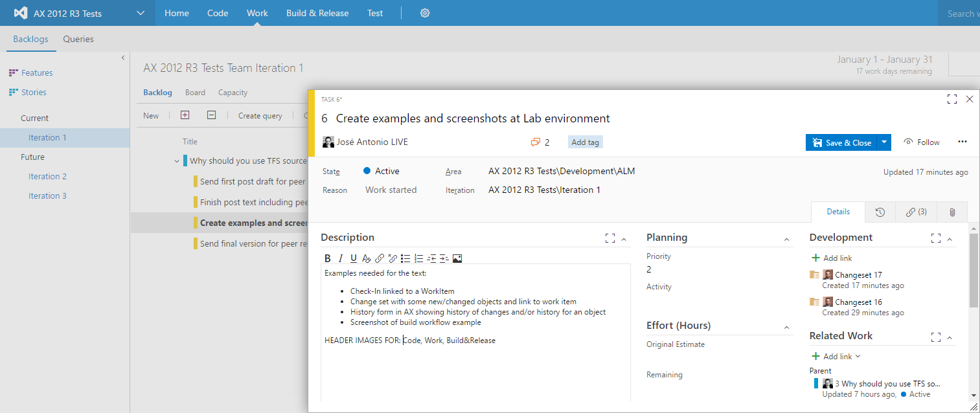
Task: Click the Save & Close button
Action: pos(841,142)
